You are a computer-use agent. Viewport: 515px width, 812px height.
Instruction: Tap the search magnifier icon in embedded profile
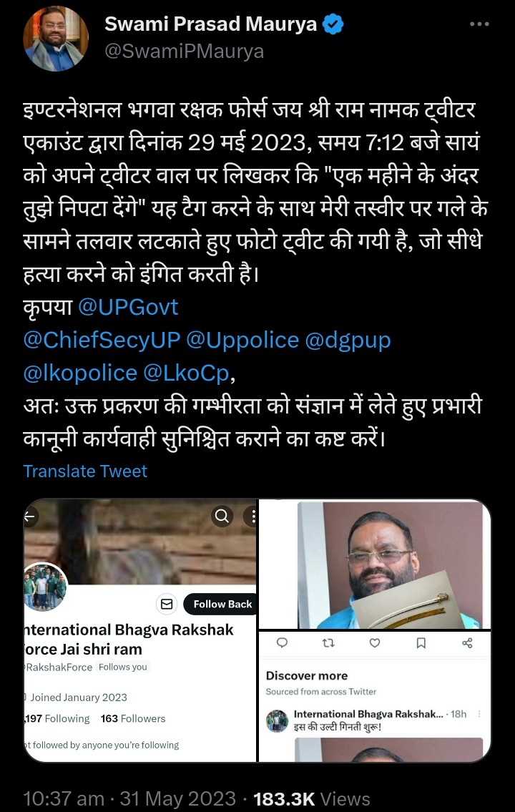click(x=222, y=517)
